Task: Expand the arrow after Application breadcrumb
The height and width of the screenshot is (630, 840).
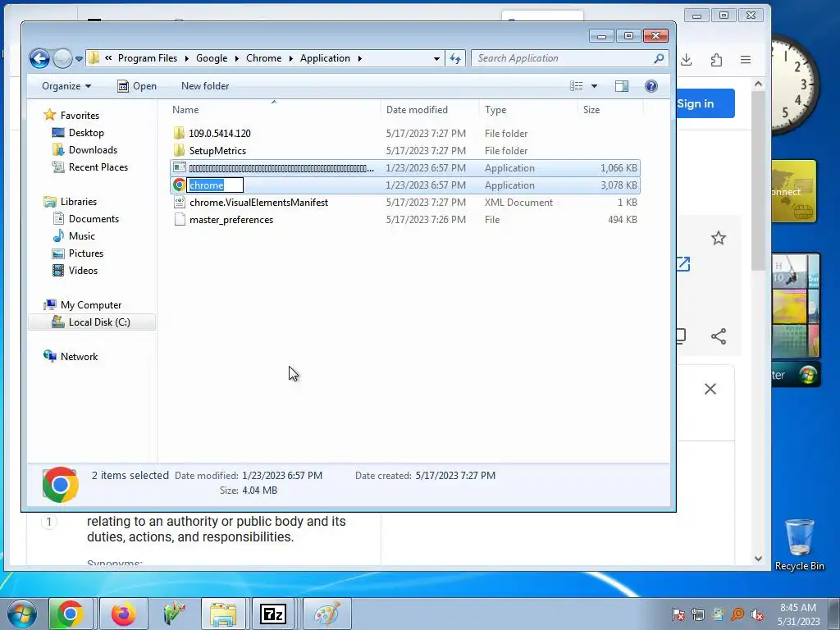Action: coord(360,58)
